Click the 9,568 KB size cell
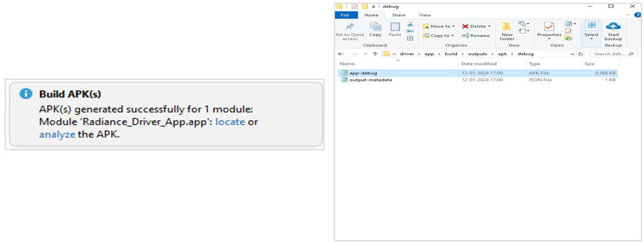 tap(605, 73)
